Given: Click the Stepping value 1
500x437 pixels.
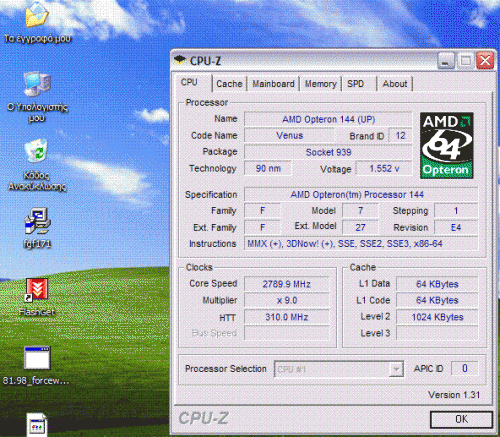Looking at the screenshot, I should [456, 211].
